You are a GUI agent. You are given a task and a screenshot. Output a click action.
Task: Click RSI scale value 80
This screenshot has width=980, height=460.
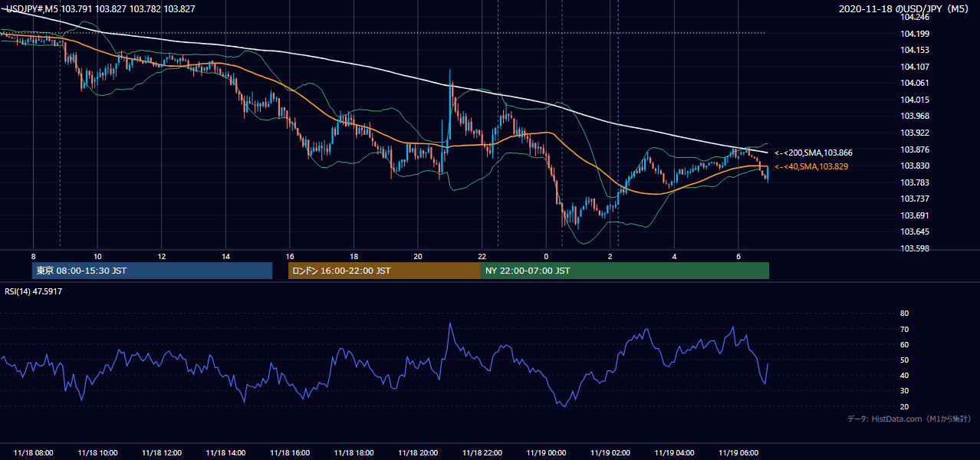tap(904, 314)
